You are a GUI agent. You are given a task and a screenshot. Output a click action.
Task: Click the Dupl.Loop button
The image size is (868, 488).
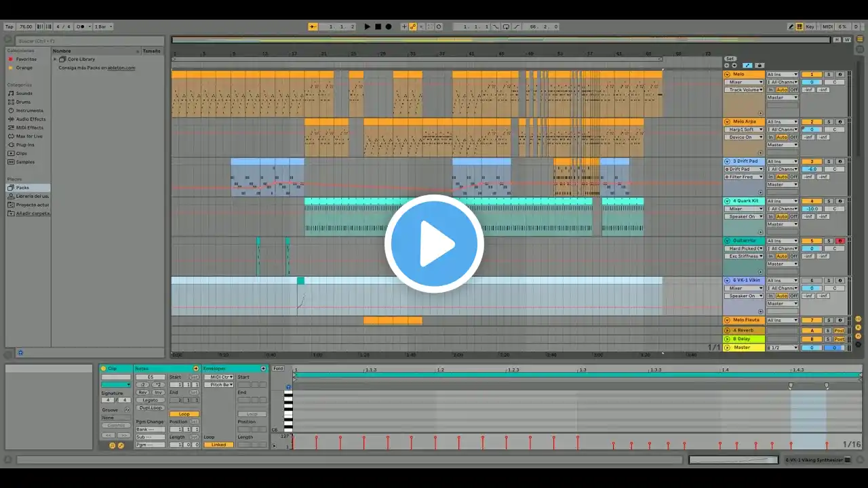click(150, 407)
